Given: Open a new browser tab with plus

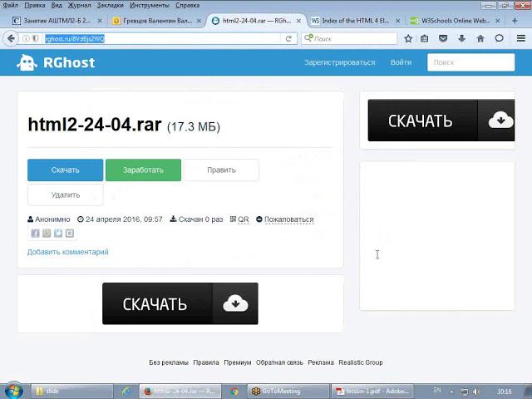Looking at the screenshot, I should pos(515,21).
